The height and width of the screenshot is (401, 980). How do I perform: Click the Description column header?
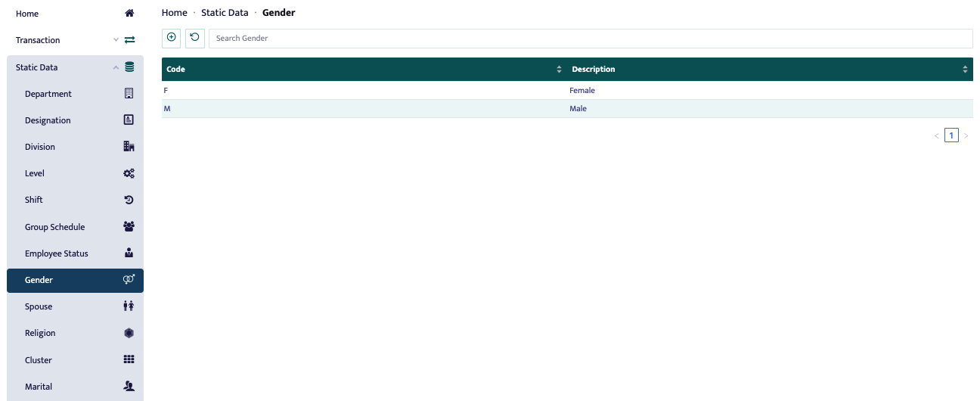pos(770,70)
